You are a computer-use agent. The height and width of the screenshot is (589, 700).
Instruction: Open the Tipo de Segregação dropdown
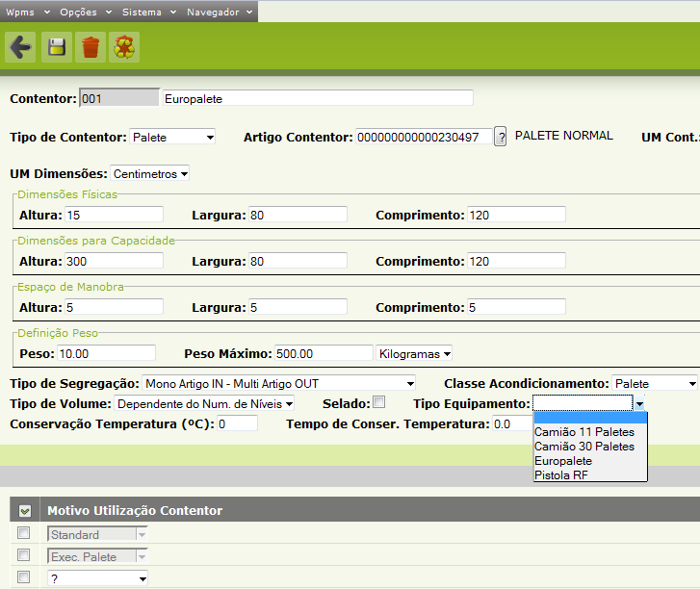(x=278, y=383)
